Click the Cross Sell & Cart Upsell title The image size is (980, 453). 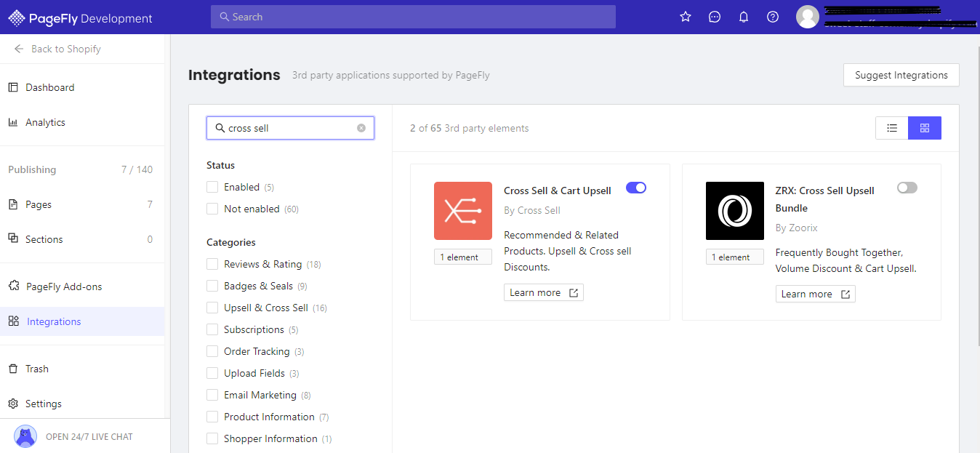(x=558, y=191)
